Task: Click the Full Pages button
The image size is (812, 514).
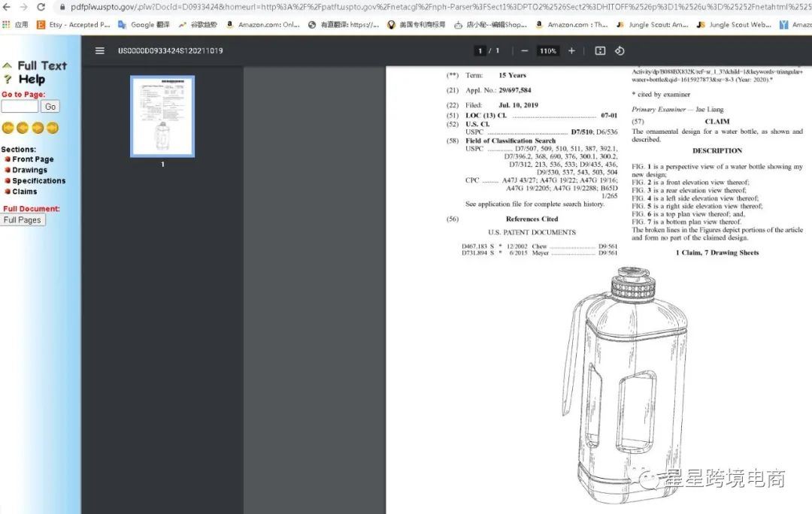Action: click(23, 220)
